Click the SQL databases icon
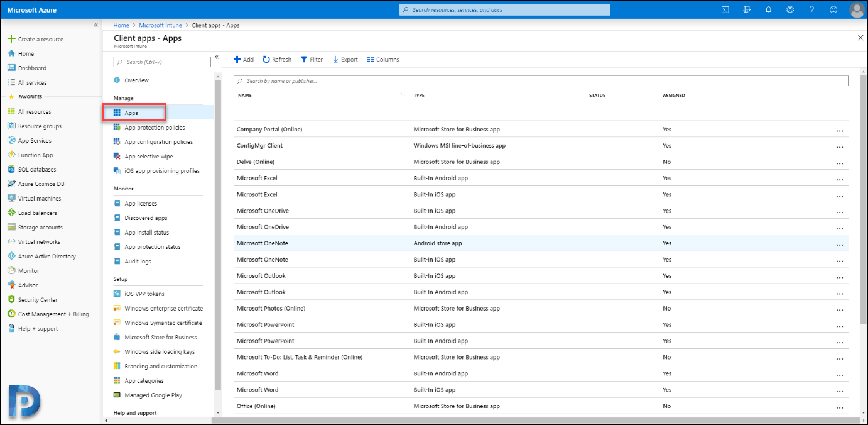The height and width of the screenshot is (425, 868). point(11,169)
